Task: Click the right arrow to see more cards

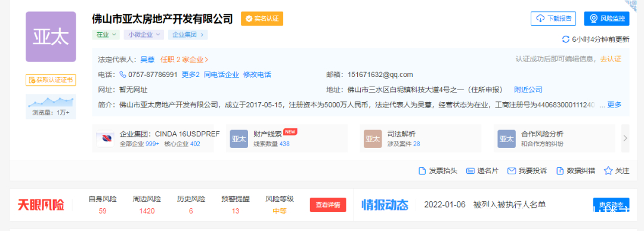Action: [625, 138]
